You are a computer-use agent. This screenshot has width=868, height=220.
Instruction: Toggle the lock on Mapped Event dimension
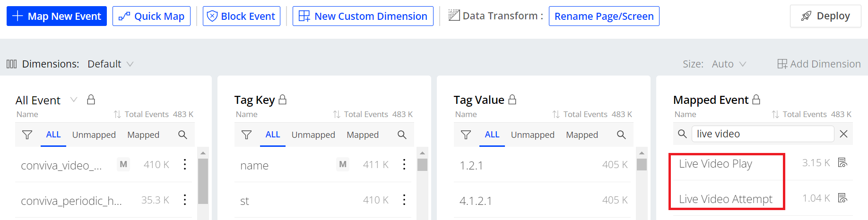pyautogui.click(x=756, y=100)
